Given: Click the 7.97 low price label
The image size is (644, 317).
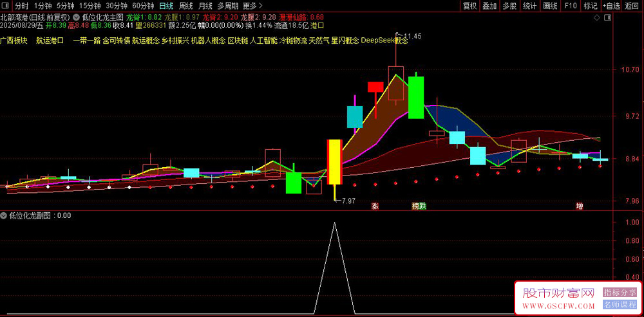Looking at the screenshot, I should pyautogui.click(x=348, y=201).
